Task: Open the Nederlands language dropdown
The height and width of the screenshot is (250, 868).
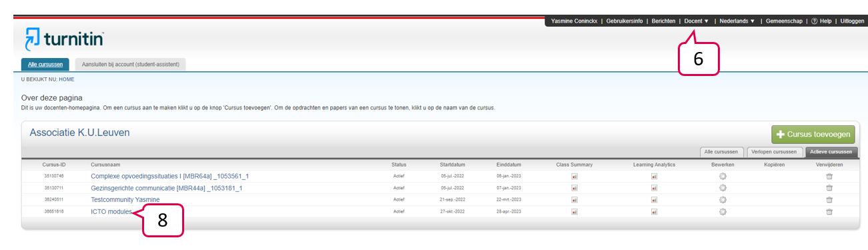Action: point(737,21)
